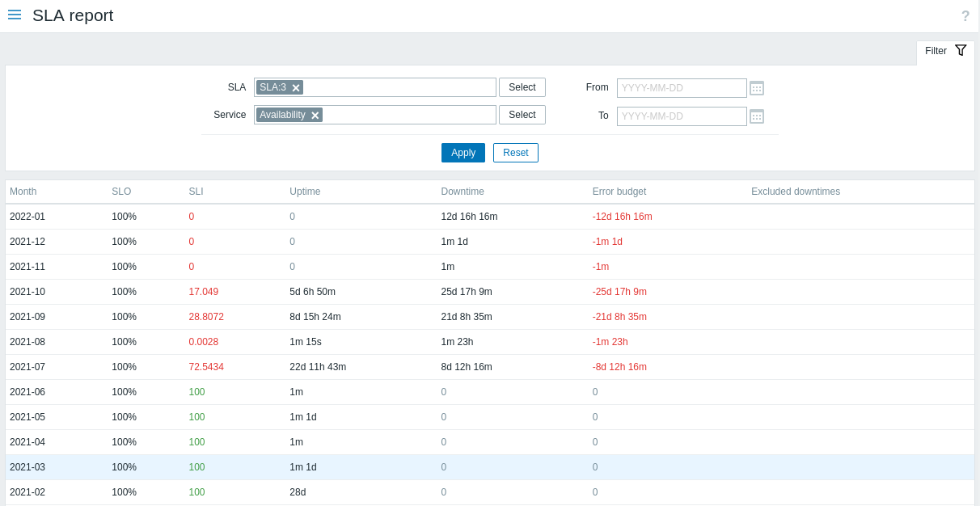Screen dimensions: 980x506
Task: Click the Uptime column header
Action: [x=305, y=192]
